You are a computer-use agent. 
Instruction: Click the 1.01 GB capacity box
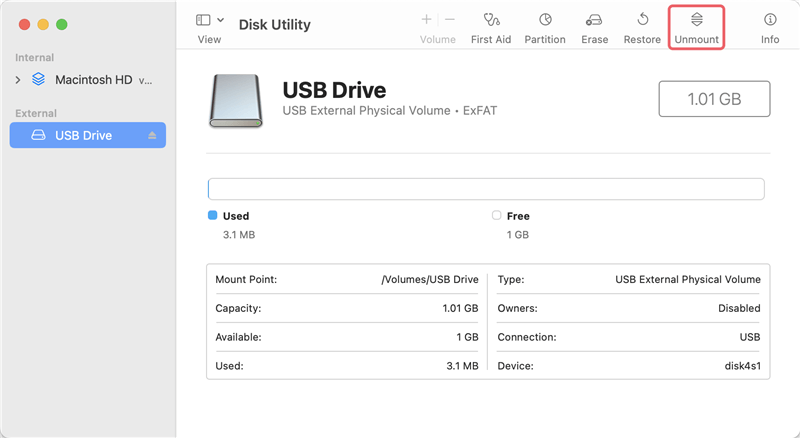tap(714, 99)
